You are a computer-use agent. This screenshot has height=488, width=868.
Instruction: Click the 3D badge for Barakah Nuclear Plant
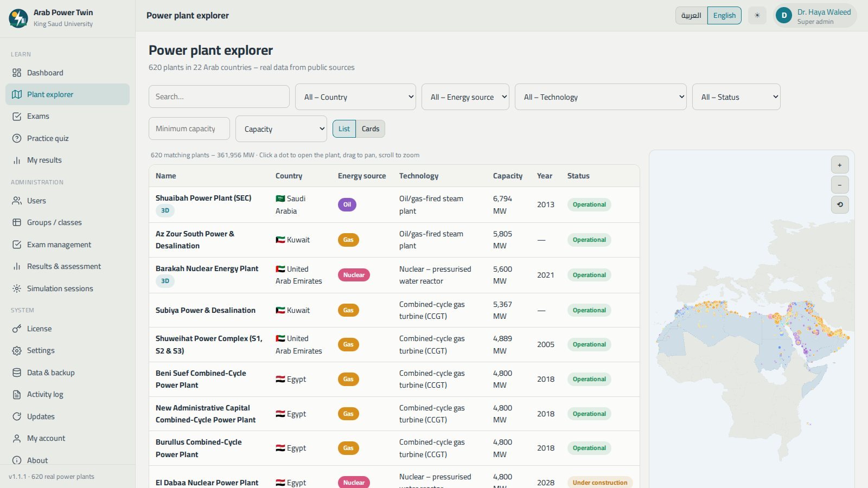165,281
